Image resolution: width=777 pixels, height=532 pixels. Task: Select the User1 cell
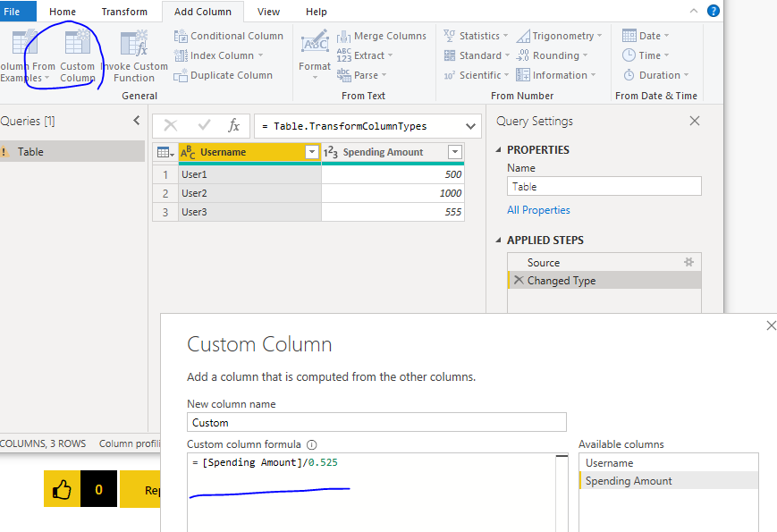[249, 174]
